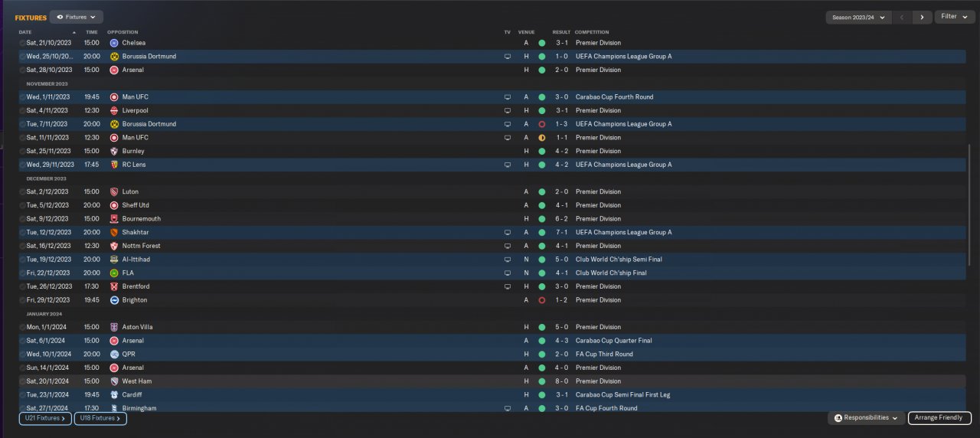The image size is (980, 438).
Task: Go to next season arrow
Action: click(x=922, y=17)
